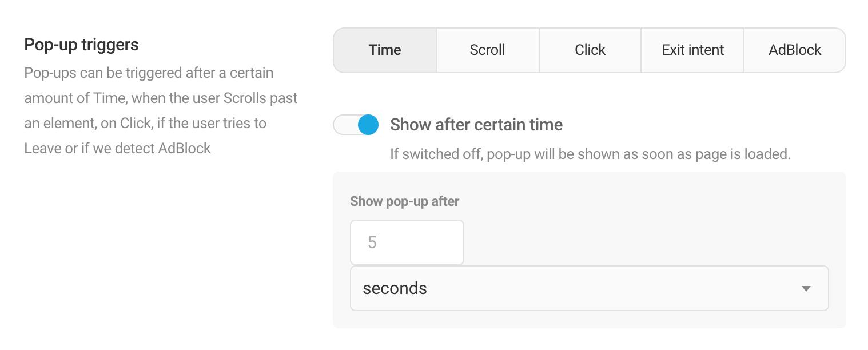The height and width of the screenshot is (350, 868).
Task: Click the Show pop-up after field label
Action: tap(404, 201)
